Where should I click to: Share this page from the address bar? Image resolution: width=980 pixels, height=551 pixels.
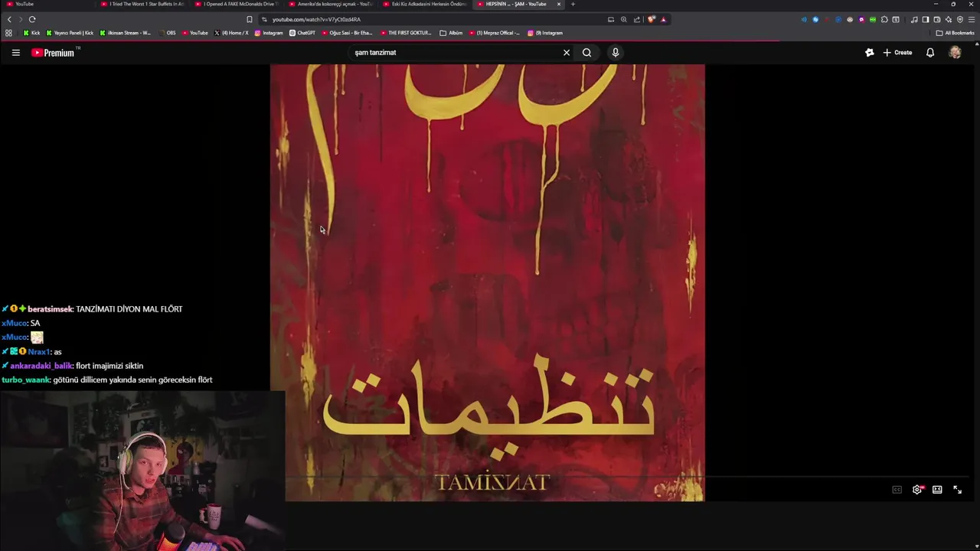637,19
